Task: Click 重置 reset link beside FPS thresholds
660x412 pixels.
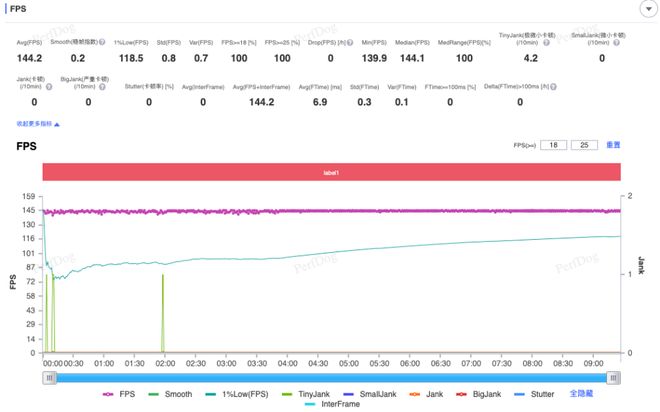Action: (613, 145)
